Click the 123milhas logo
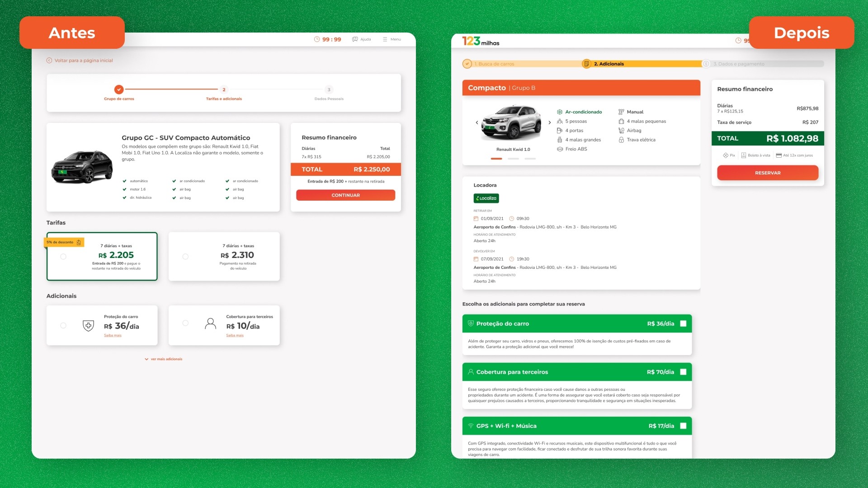 480,41
